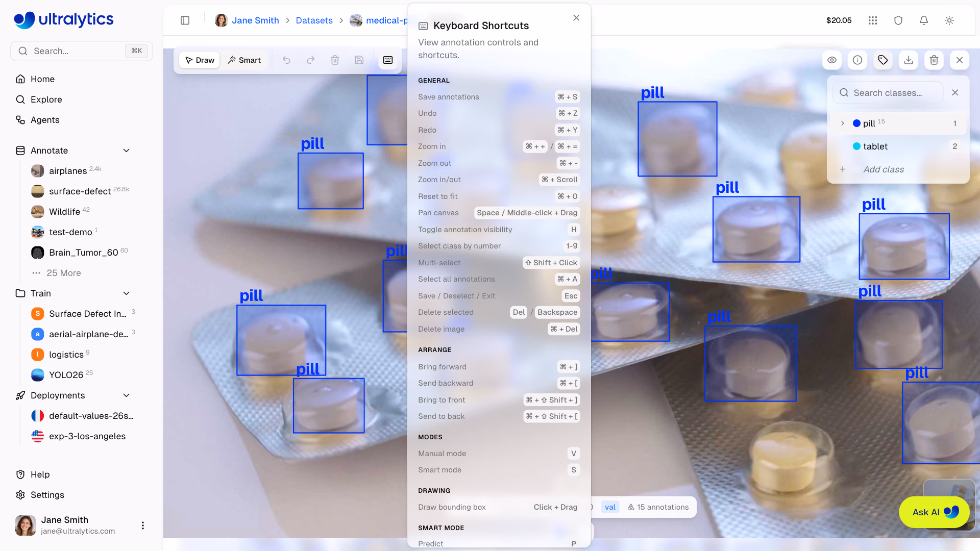The height and width of the screenshot is (551, 980).
Task: Click the download image icon
Action: tap(909, 60)
